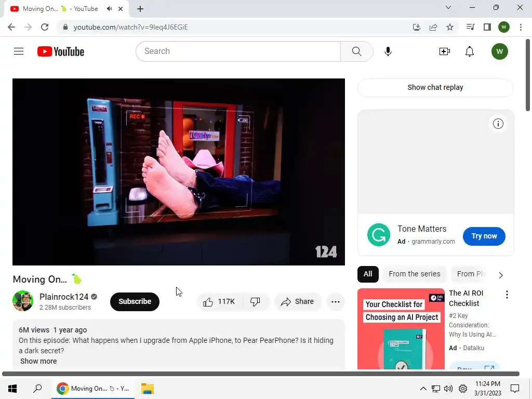Screen dimensions: 532x399
Task: Open volume control in system tray
Action: click(448, 389)
